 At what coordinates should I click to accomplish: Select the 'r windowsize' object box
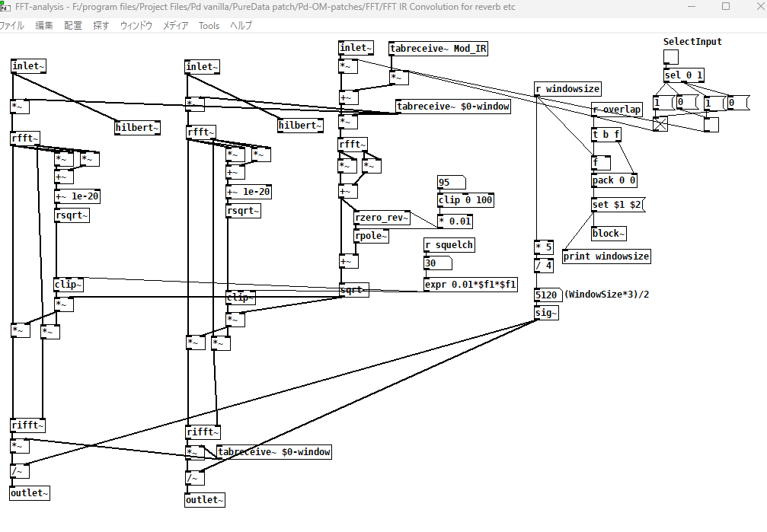click(x=567, y=89)
